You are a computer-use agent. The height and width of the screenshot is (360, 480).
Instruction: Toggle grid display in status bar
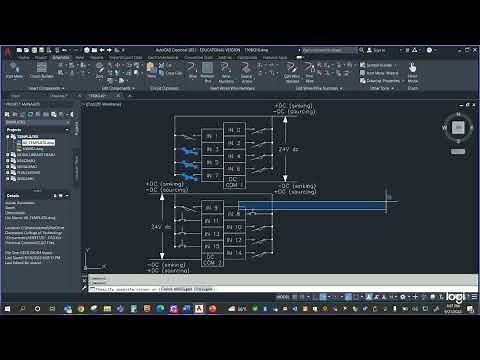click(x=295, y=297)
